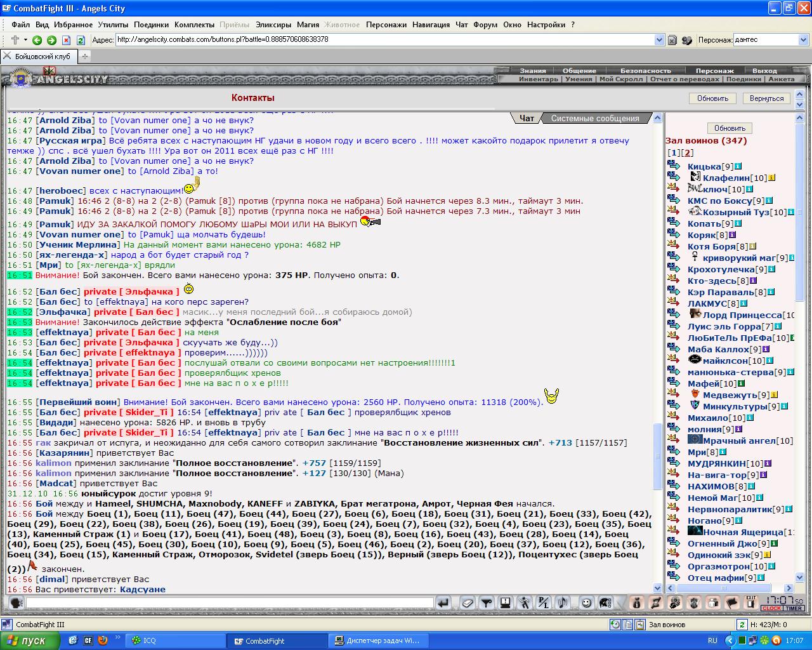Toggle chat sound with the music note icon

click(x=563, y=602)
